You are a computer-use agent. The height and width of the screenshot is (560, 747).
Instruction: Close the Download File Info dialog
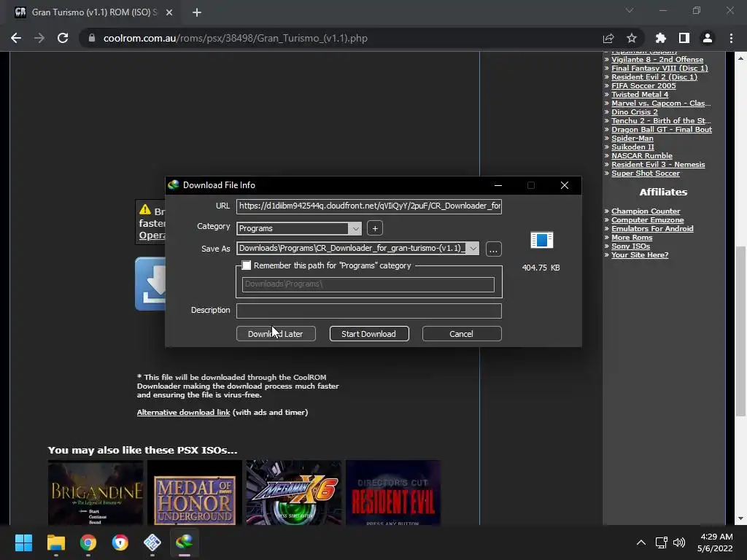pos(565,185)
